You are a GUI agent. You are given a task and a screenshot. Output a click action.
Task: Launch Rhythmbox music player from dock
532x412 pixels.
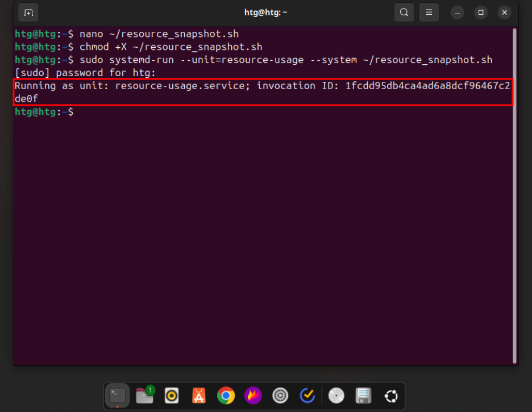click(172, 396)
